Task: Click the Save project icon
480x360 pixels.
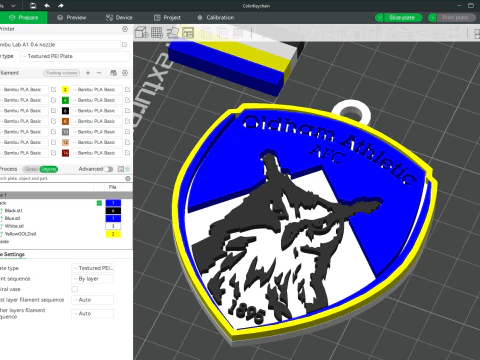Action: pos(33,6)
